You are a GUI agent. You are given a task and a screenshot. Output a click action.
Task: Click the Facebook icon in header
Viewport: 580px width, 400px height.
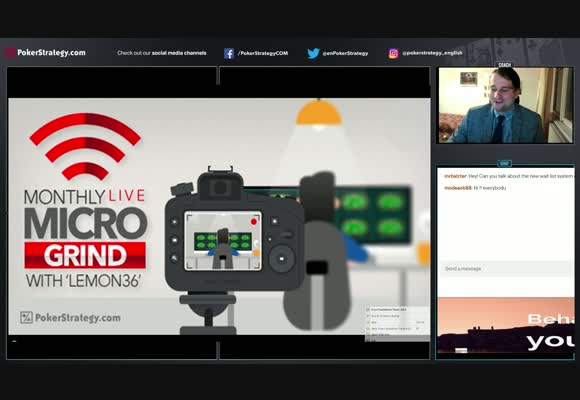pos(229,53)
